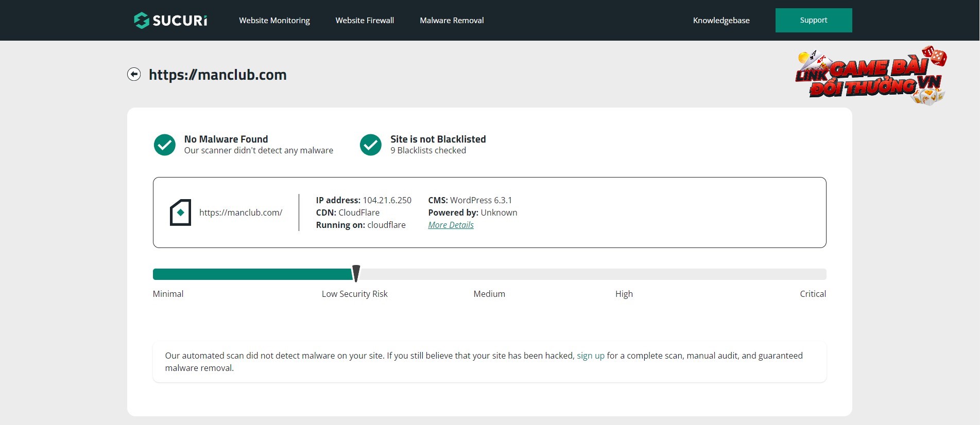Screen dimensions: 980x425
Task: Click the https://manclub.com heading
Action: tap(217, 75)
